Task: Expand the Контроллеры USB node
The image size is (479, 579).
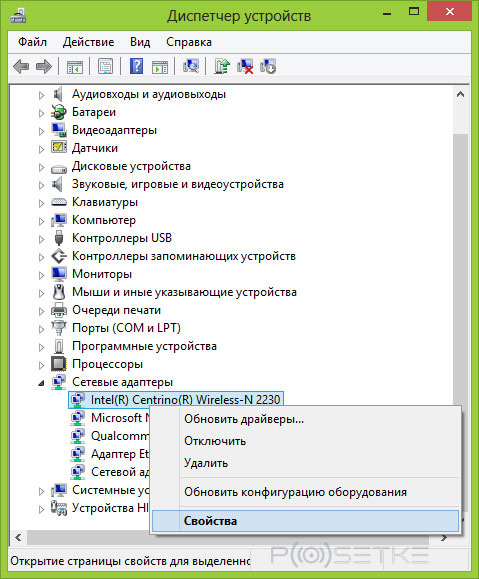Action: (x=41, y=239)
